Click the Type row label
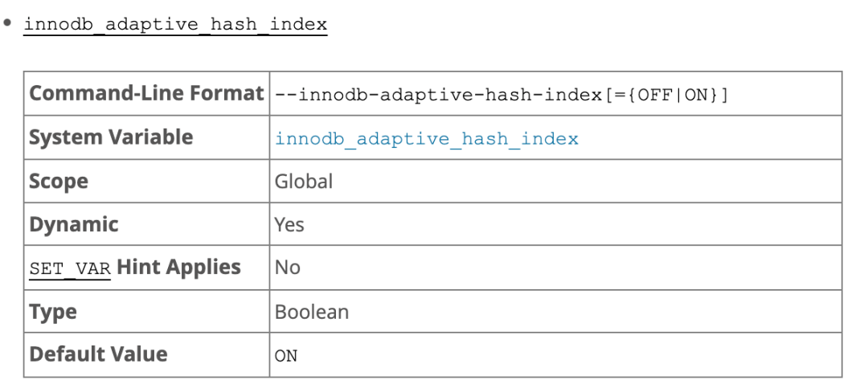Screen dimensions: 868x388 point(53,312)
